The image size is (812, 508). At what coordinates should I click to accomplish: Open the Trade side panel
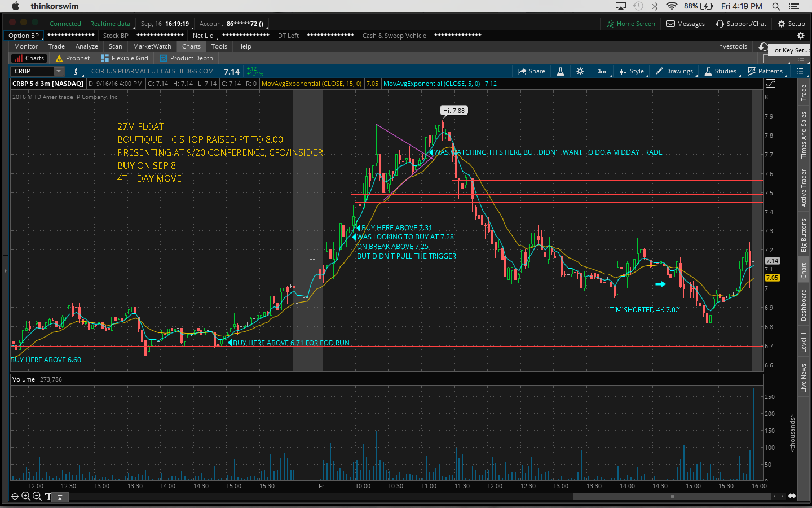[804, 93]
